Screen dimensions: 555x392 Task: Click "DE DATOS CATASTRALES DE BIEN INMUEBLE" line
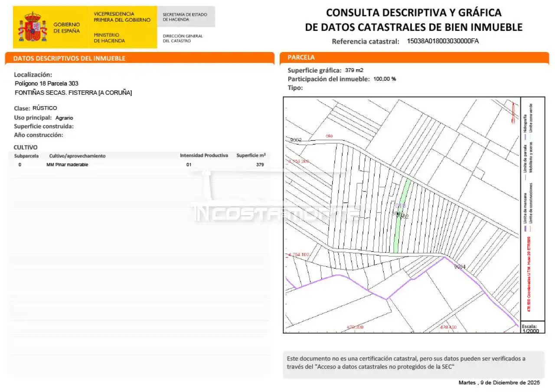(x=414, y=27)
